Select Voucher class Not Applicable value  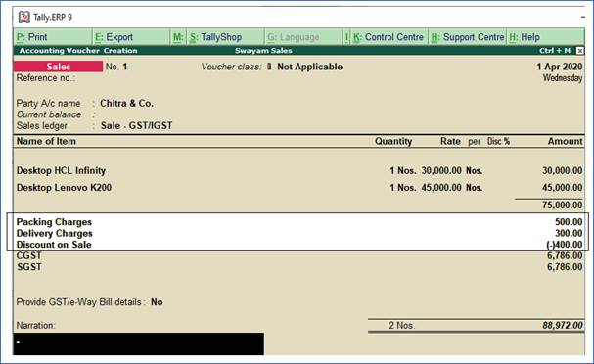pos(309,67)
